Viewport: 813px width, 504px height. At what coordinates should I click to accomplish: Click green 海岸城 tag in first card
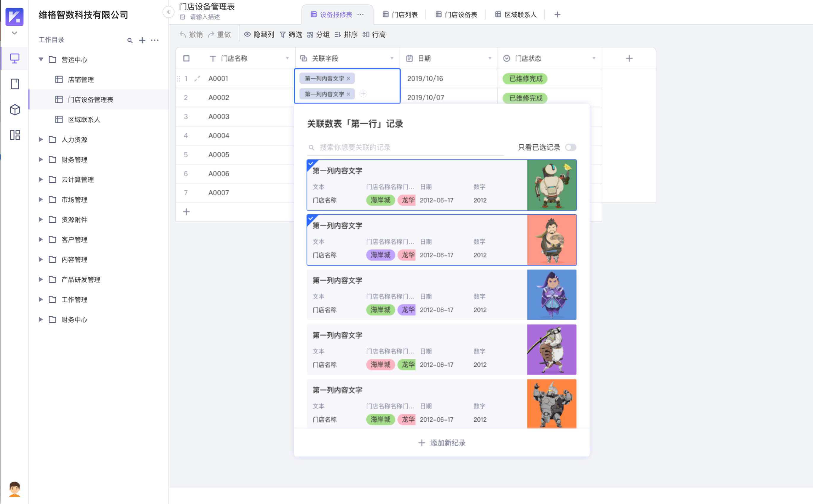pyautogui.click(x=381, y=200)
